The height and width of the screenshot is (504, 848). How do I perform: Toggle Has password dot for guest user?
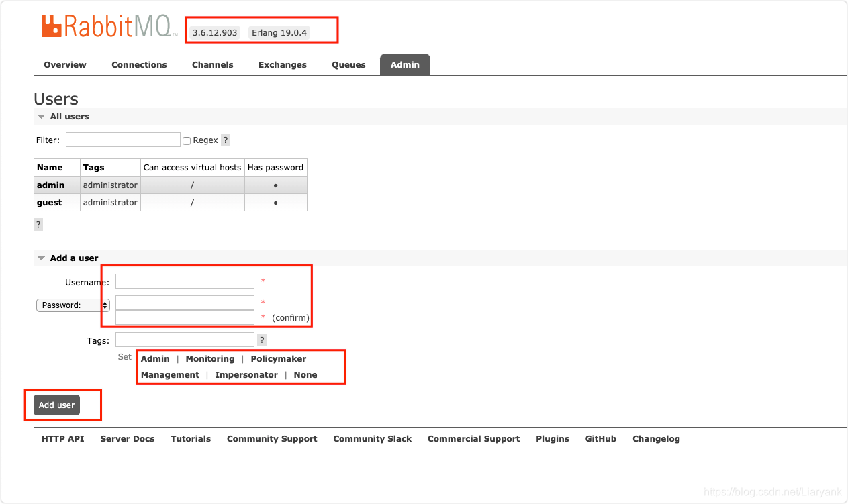(275, 202)
